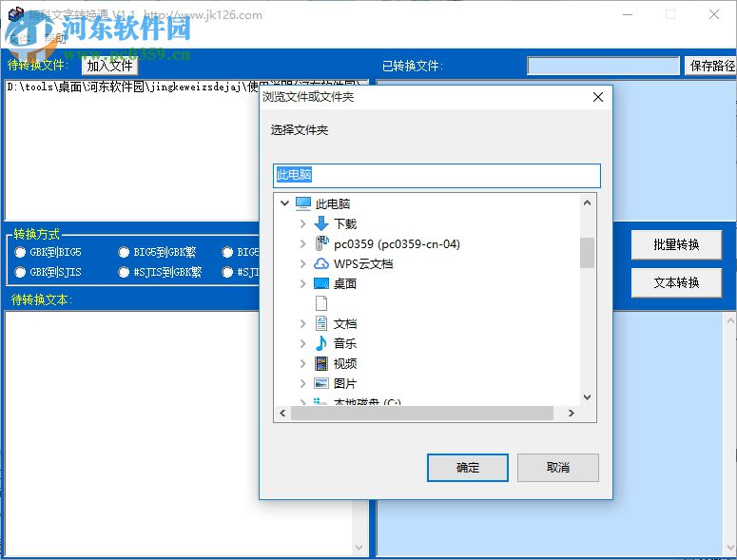
Task: Minimize the main converter window
Action: coord(628,14)
